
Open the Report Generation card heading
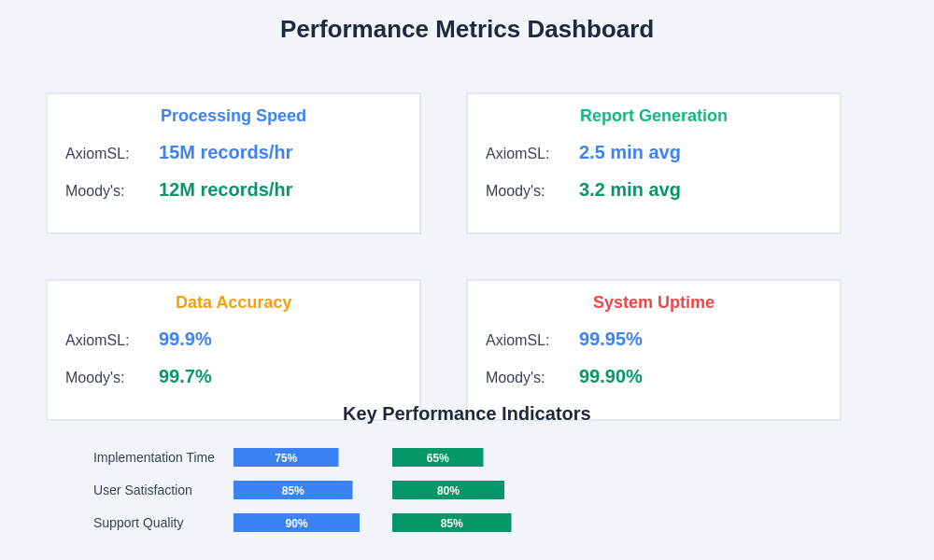[x=654, y=116]
